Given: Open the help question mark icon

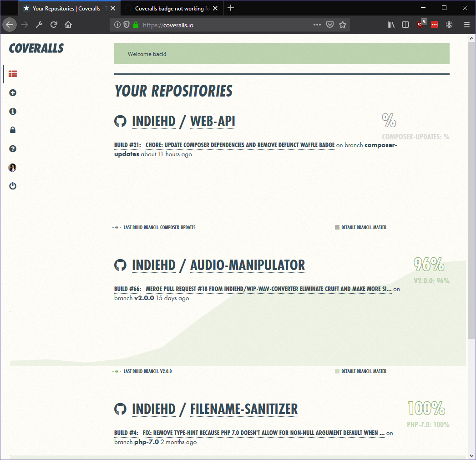Looking at the screenshot, I should [13, 149].
